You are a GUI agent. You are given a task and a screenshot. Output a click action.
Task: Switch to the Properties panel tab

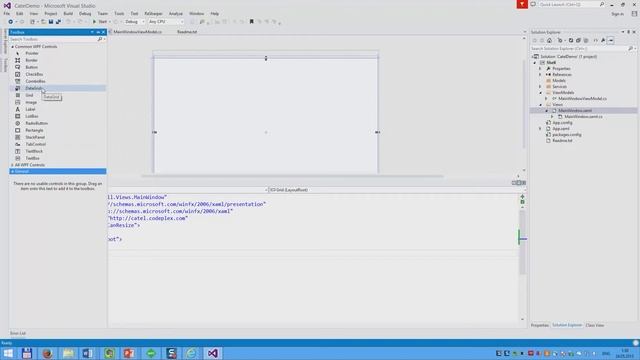tap(540, 325)
